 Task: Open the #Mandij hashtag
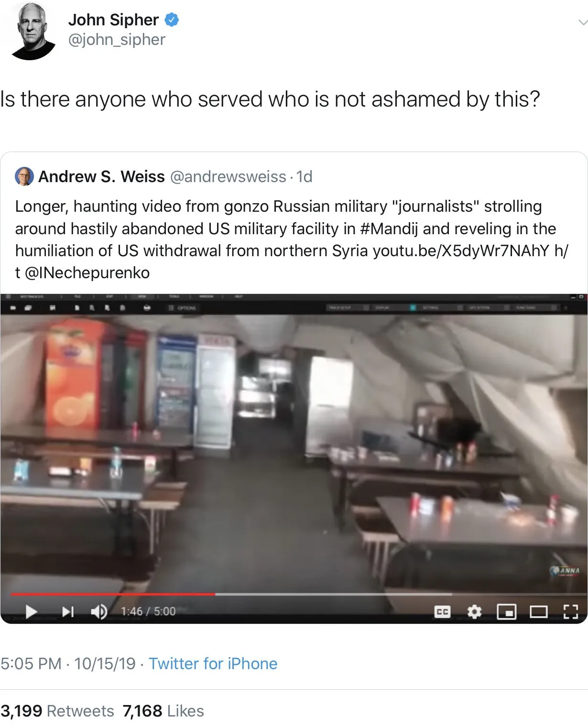(x=388, y=228)
